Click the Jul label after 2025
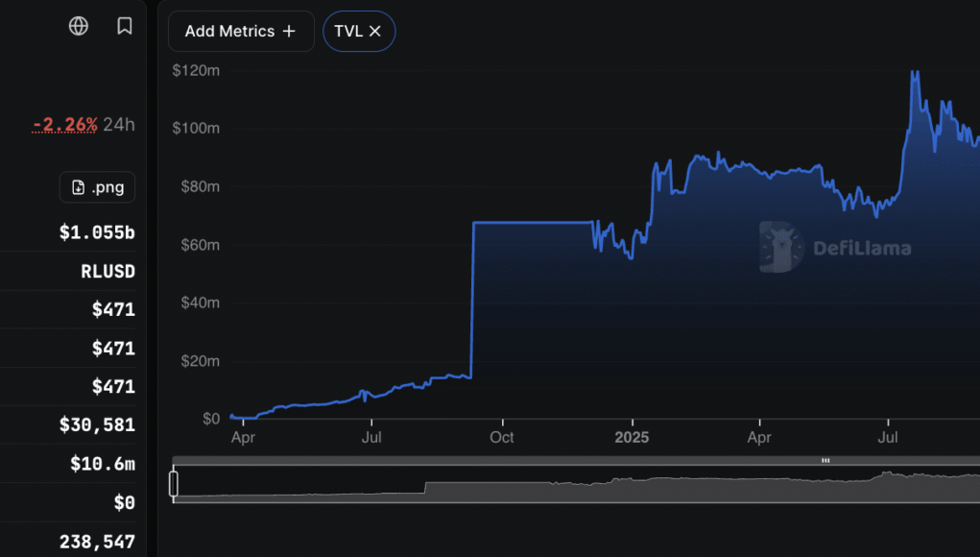Image resolution: width=980 pixels, height=557 pixels. [x=888, y=437]
